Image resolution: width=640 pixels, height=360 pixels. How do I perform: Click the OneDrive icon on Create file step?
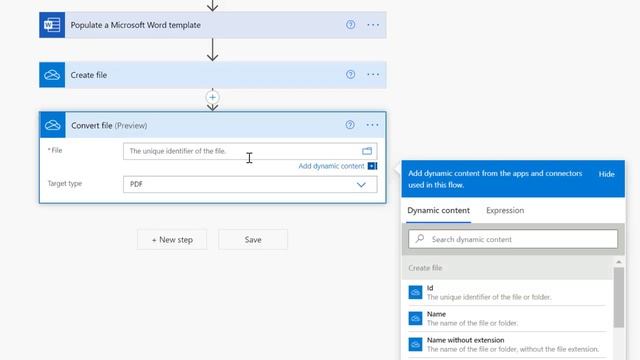click(x=52, y=75)
